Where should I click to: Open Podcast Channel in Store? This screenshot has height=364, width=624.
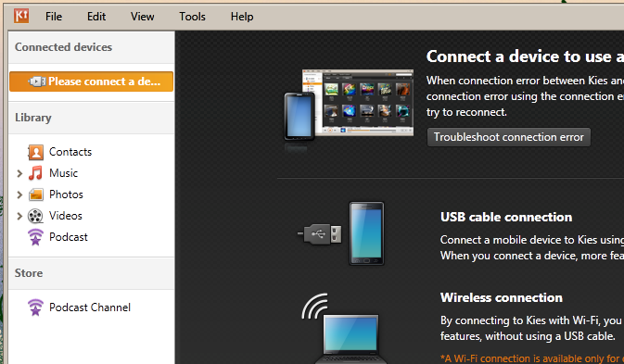click(90, 308)
